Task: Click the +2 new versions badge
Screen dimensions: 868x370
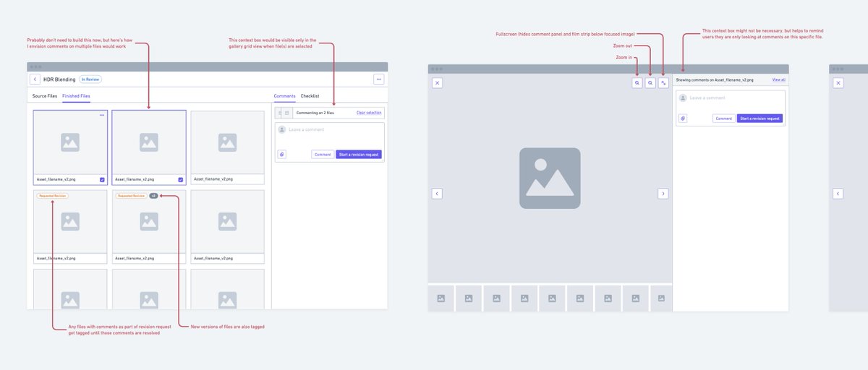Action: (153, 196)
